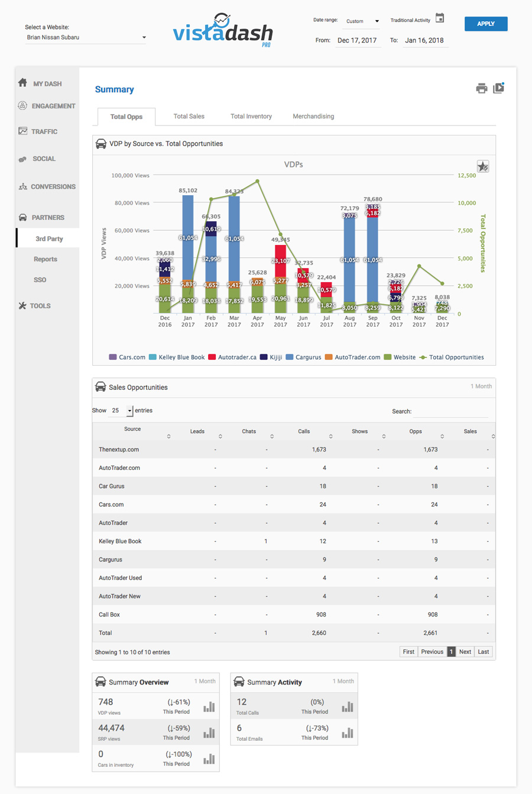Open the Merchandising tab
Viewport: 532px width, 794px height.
point(313,117)
